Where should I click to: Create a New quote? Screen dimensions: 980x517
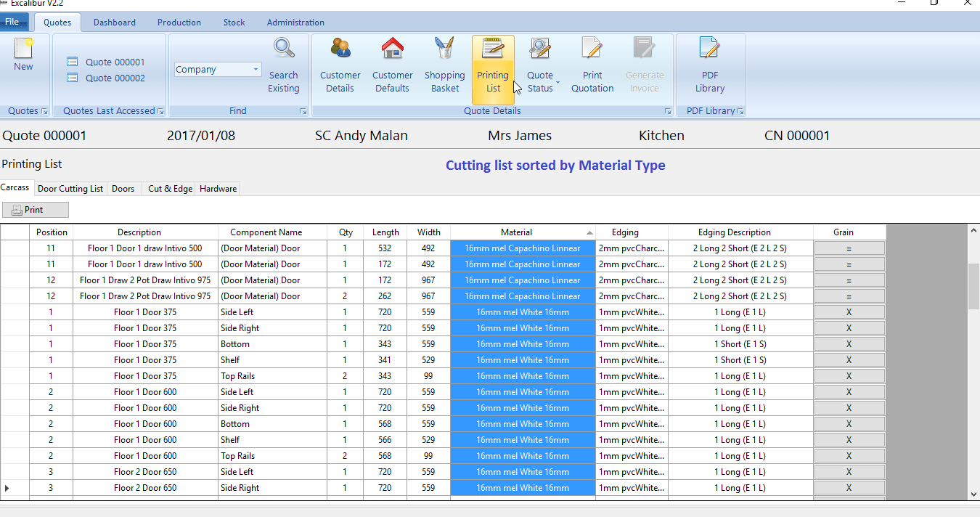point(23,56)
